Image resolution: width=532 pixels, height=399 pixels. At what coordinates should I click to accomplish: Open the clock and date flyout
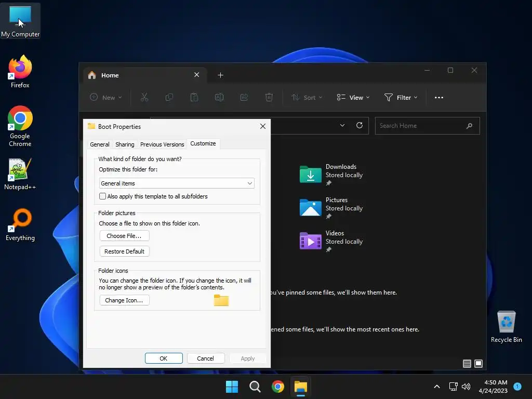click(x=493, y=387)
